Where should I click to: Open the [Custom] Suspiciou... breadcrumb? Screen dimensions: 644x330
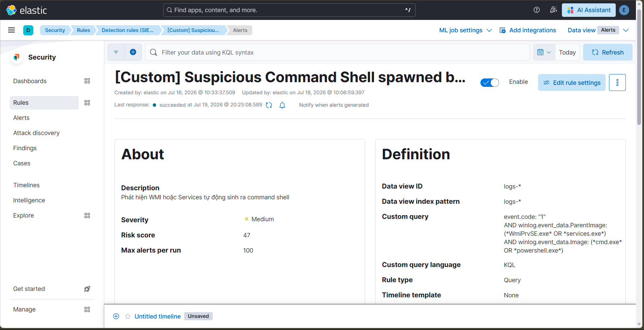tap(193, 30)
